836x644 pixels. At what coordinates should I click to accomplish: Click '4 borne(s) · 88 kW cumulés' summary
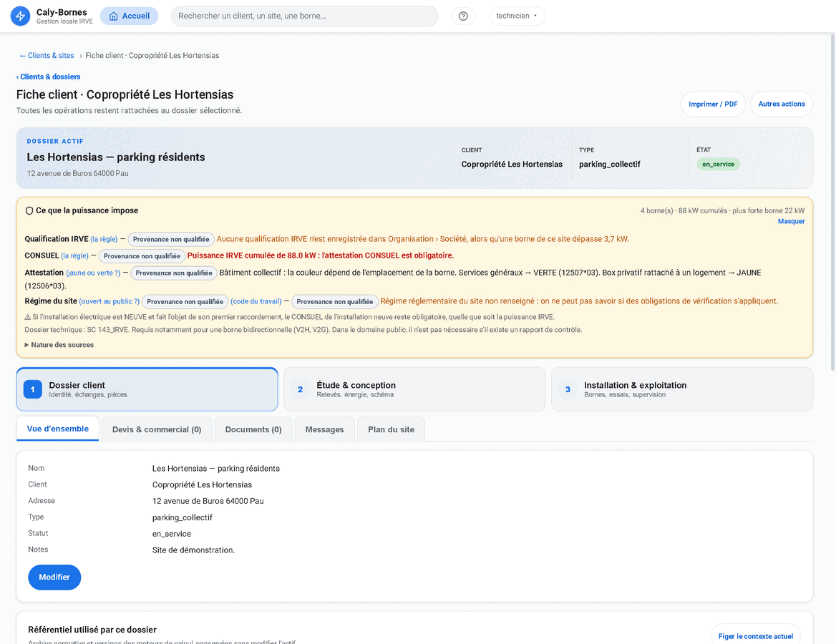(x=684, y=210)
